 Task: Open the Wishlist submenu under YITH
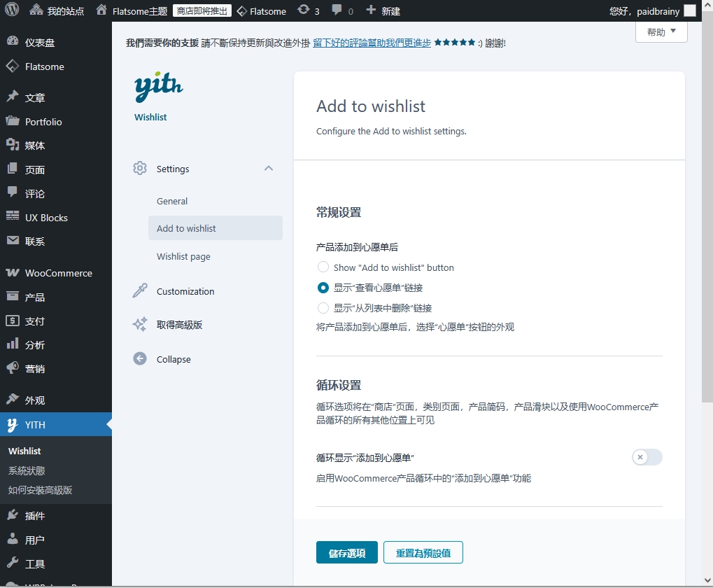click(x=24, y=451)
